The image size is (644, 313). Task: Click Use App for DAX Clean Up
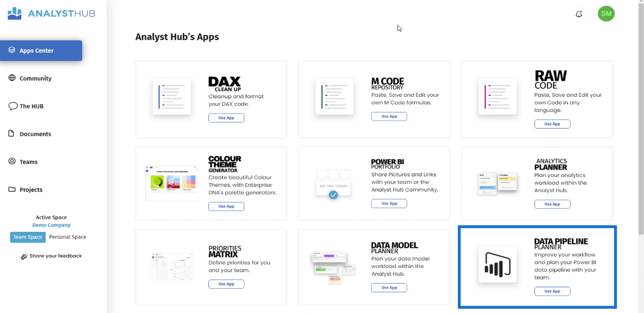pos(226,118)
